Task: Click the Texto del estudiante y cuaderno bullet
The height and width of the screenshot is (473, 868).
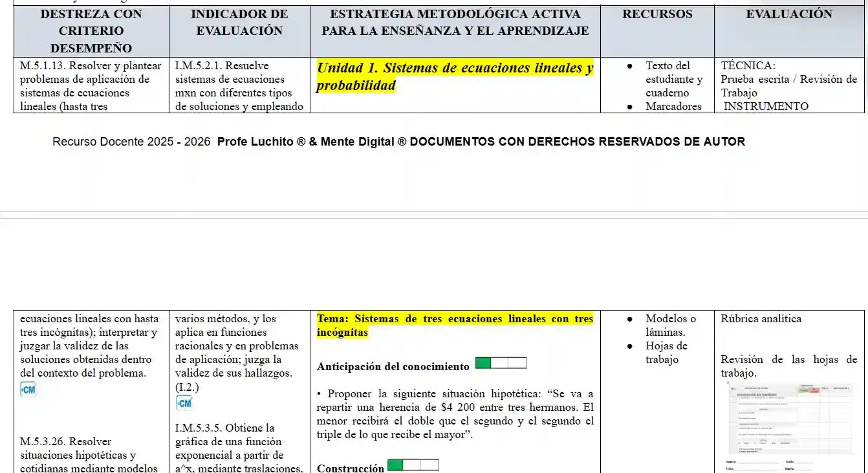Action: (673, 79)
